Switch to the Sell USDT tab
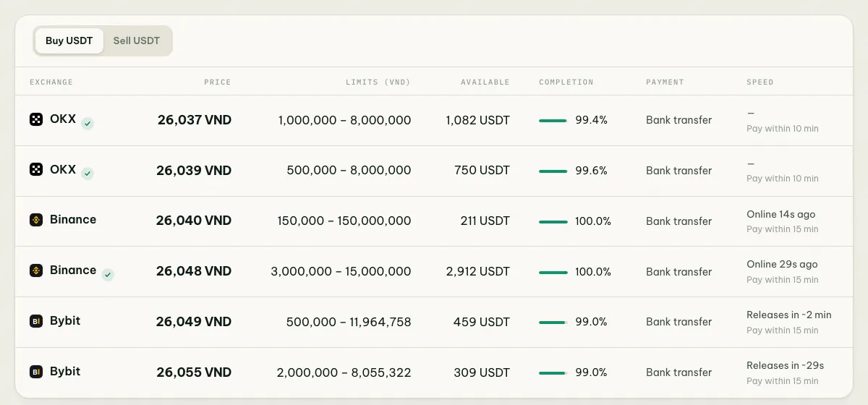Viewport: 868px width, 405px height. tap(137, 40)
